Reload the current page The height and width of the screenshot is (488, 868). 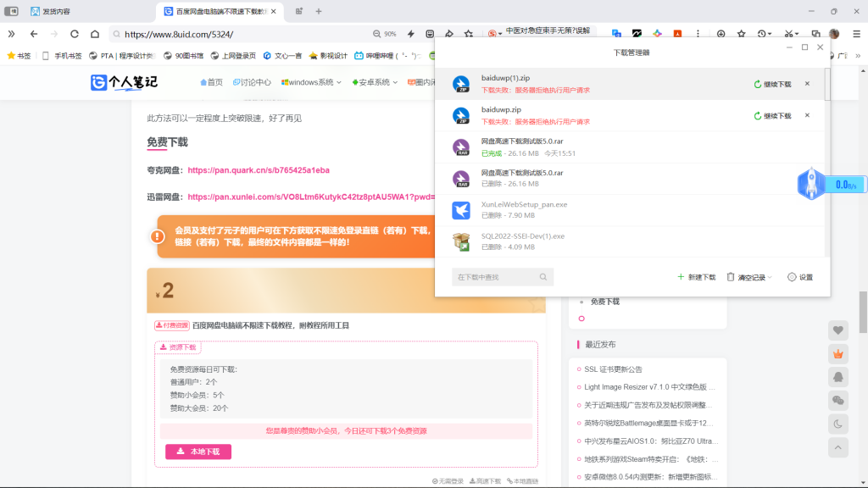point(75,34)
